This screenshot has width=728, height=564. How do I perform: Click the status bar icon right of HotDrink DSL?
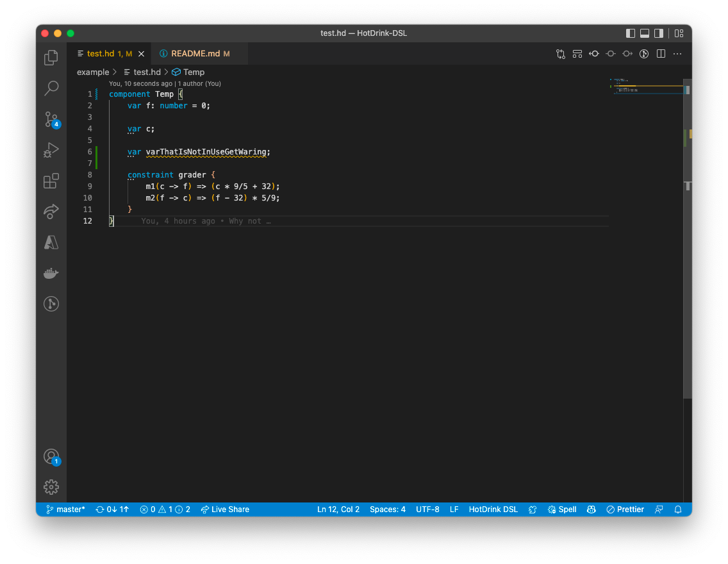533,510
